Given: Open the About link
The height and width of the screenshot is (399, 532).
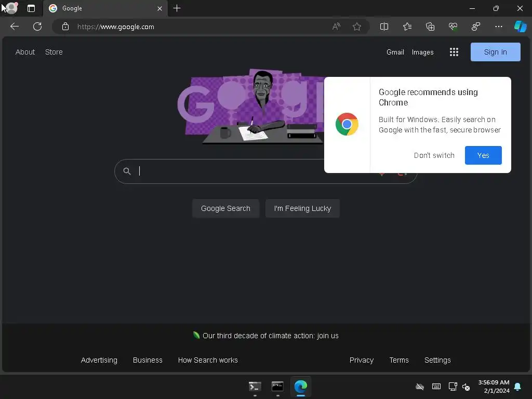Looking at the screenshot, I should [25, 52].
